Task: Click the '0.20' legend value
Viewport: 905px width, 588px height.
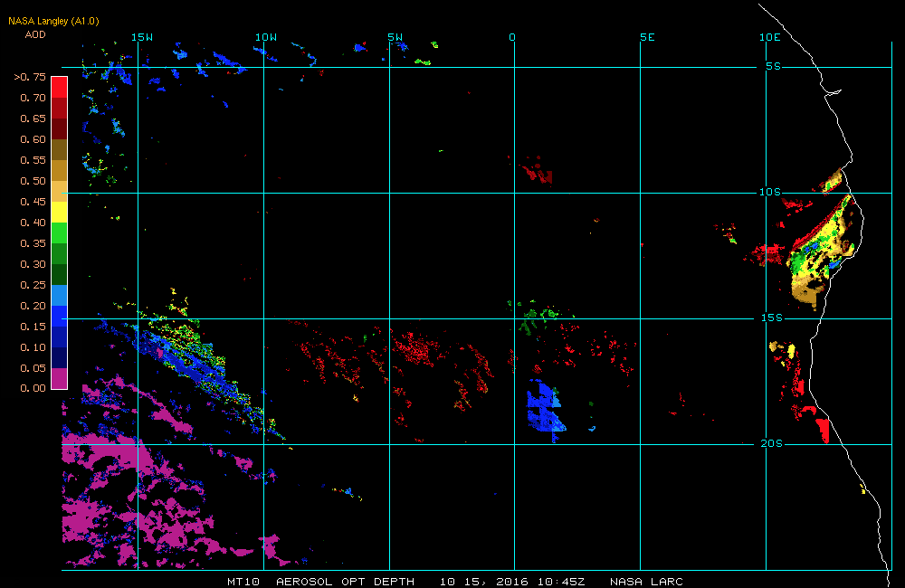Action: (x=33, y=306)
